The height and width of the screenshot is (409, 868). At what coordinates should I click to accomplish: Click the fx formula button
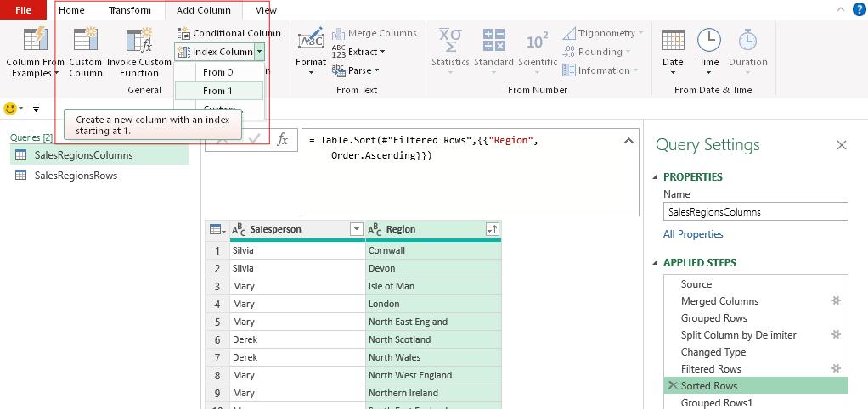[x=282, y=140]
